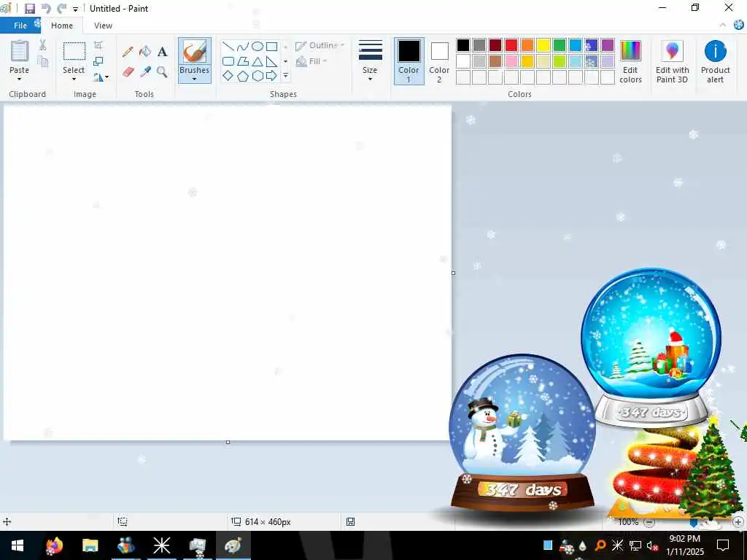The width and height of the screenshot is (747, 560).
Task: Click the zoom slider thumb
Action: (x=694, y=522)
